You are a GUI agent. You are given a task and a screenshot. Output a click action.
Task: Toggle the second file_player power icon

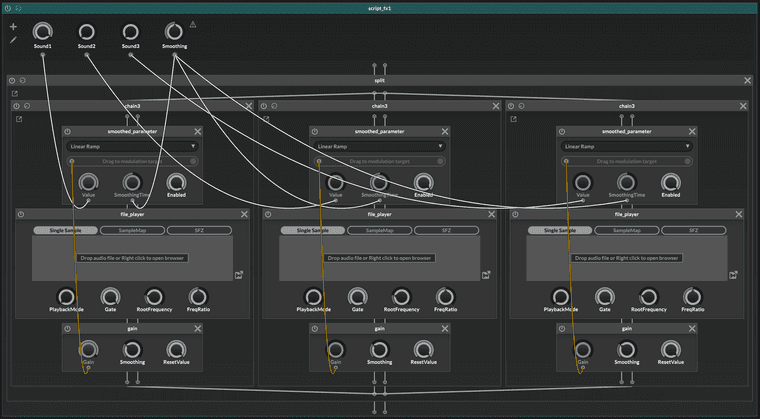pyautogui.click(x=268, y=214)
